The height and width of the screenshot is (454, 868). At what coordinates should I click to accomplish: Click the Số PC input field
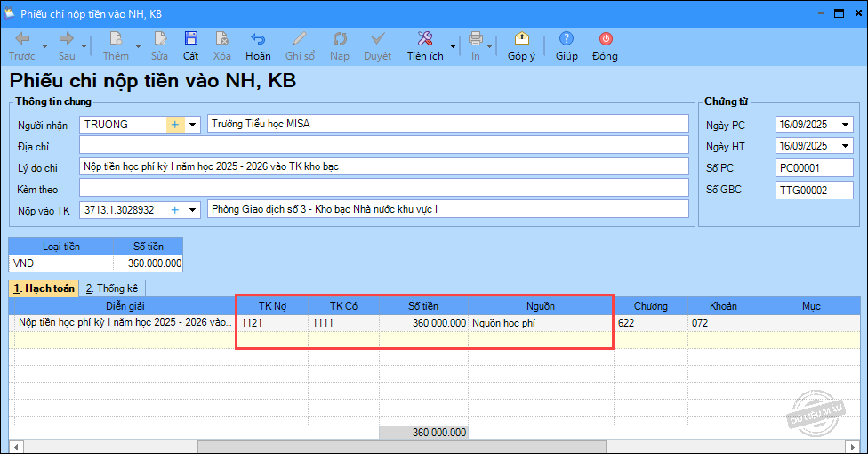[x=813, y=167]
